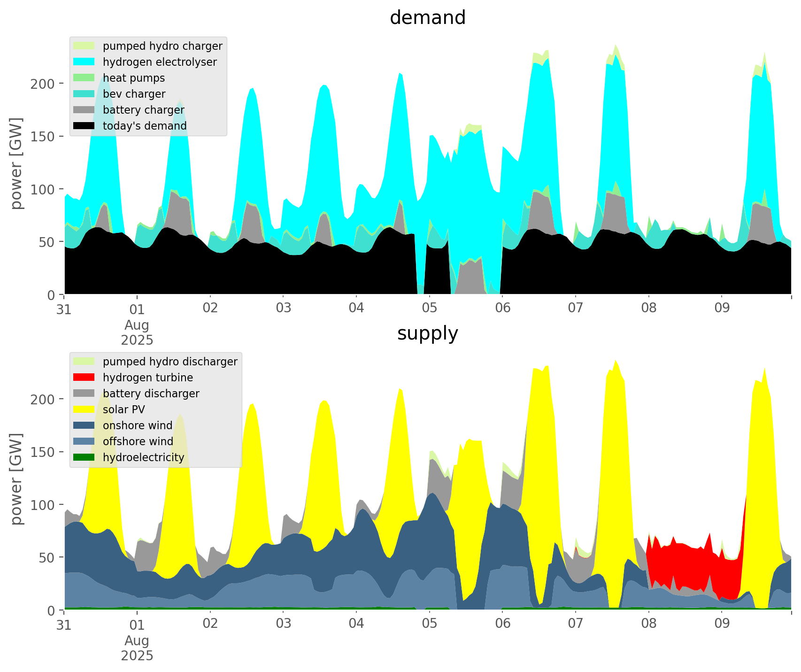Click the green hydroelectricity legend swatch

click(85, 457)
